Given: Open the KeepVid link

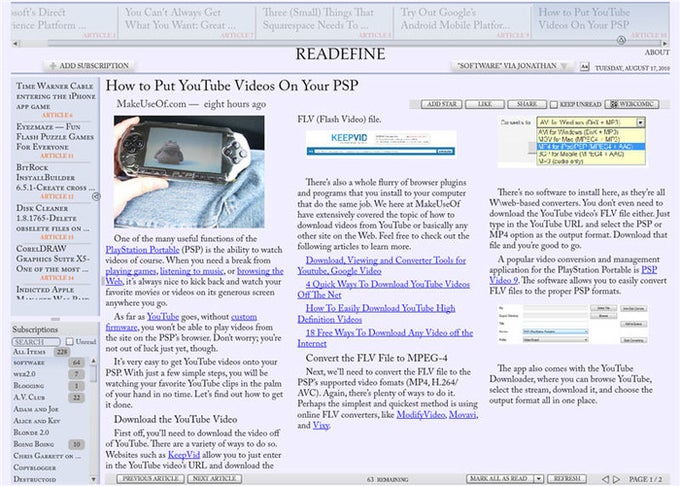Looking at the screenshot, I should point(183,455).
